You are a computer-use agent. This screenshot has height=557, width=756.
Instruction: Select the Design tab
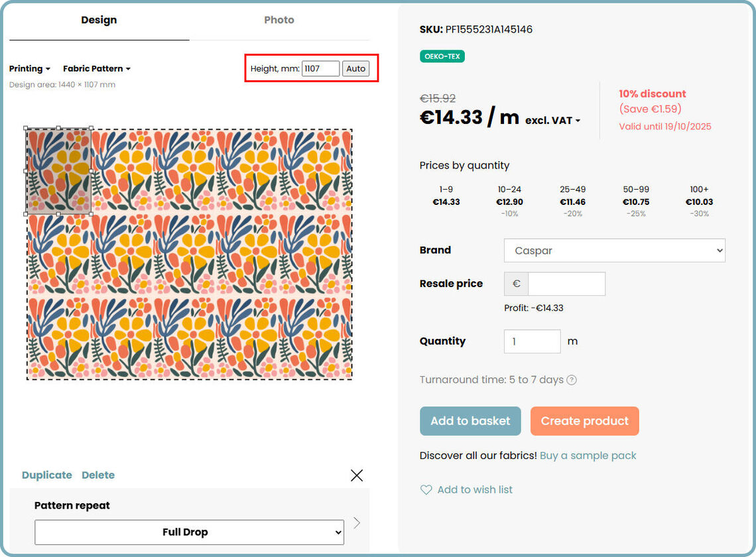(x=99, y=21)
